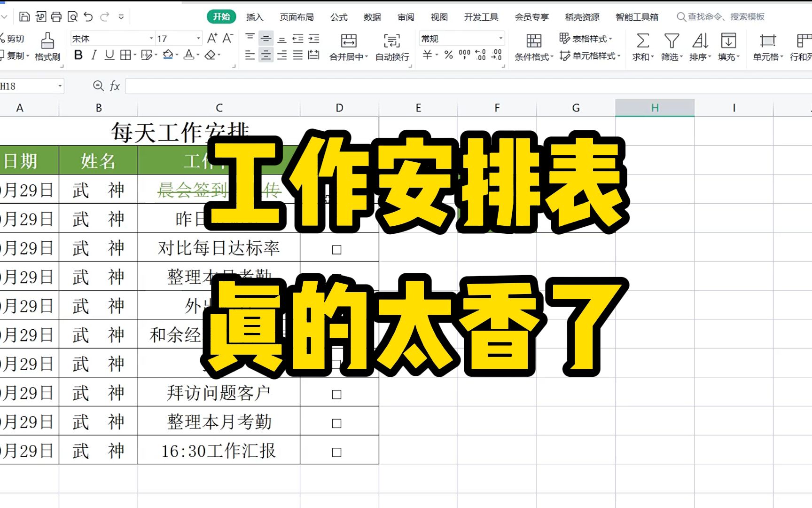The width and height of the screenshot is (812, 508).
Task: Decrease decimal places
Action: click(x=497, y=55)
